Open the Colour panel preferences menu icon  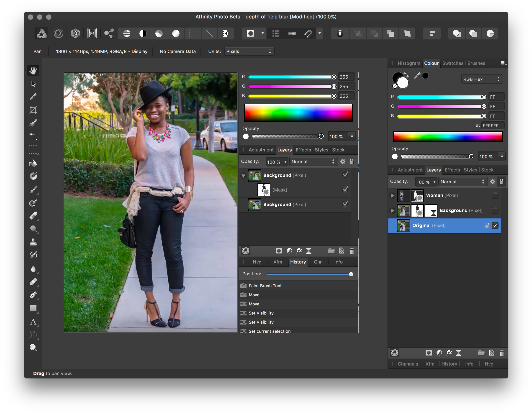coord(503,63)
